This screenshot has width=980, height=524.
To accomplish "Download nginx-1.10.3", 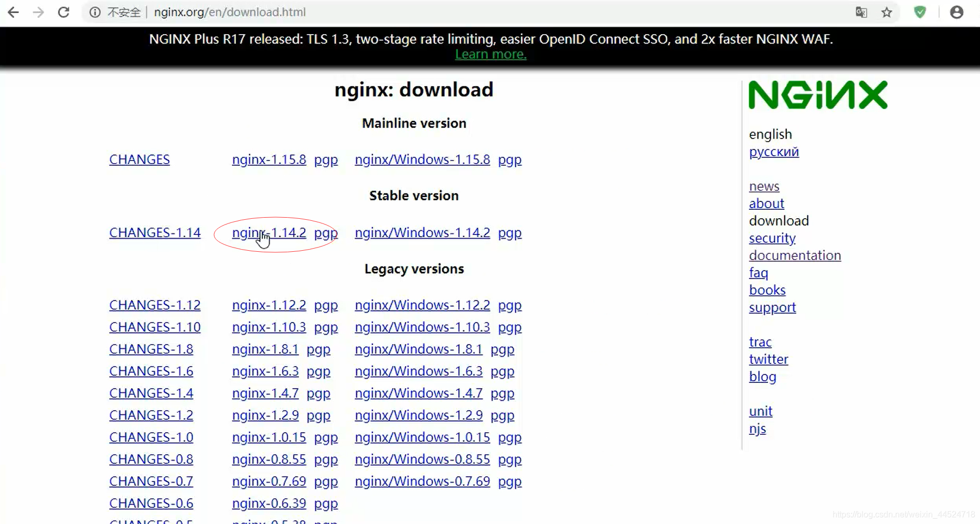I will tap(269, 327).
